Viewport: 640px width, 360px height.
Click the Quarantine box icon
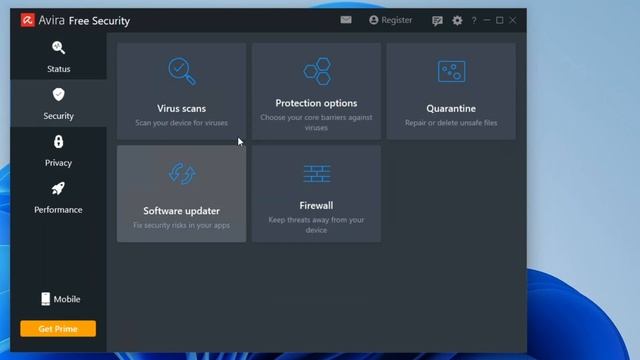[451, 71]
